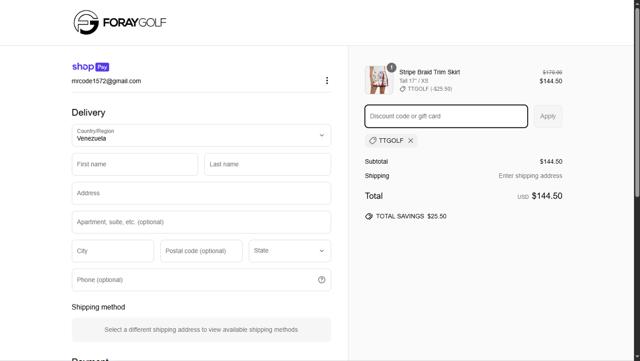Click the Stripe Braid Trim Skirt thumbnail
The image size is (640, 361).
(x=379, y=80)
